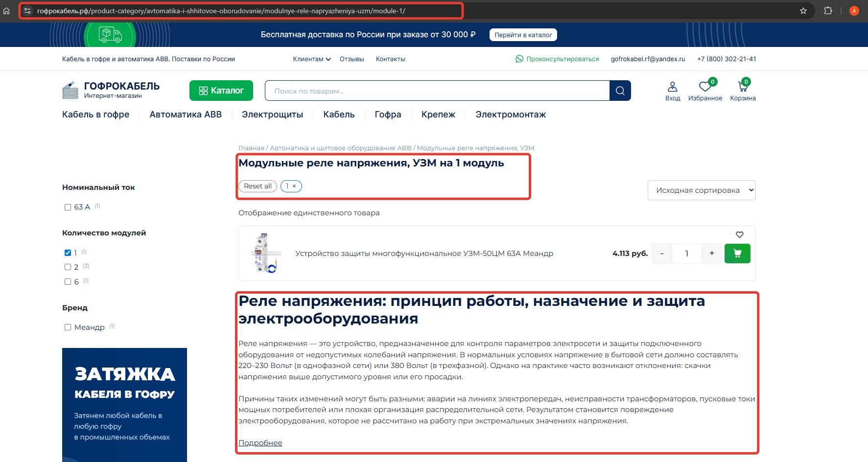Screen dimensions: 868x462
Task: Click the Подробнее link
Action: tap(260, 443)
